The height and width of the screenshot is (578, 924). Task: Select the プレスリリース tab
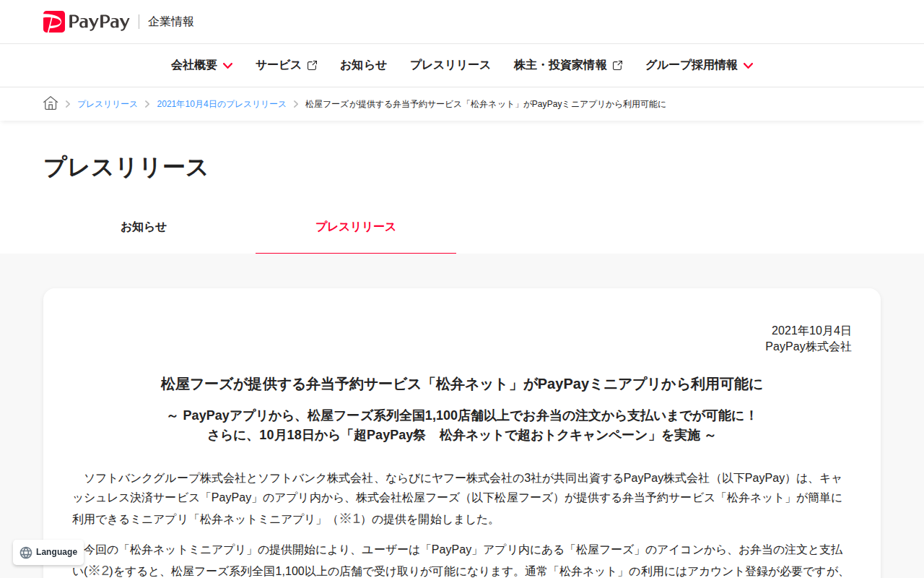pos(356,227)
